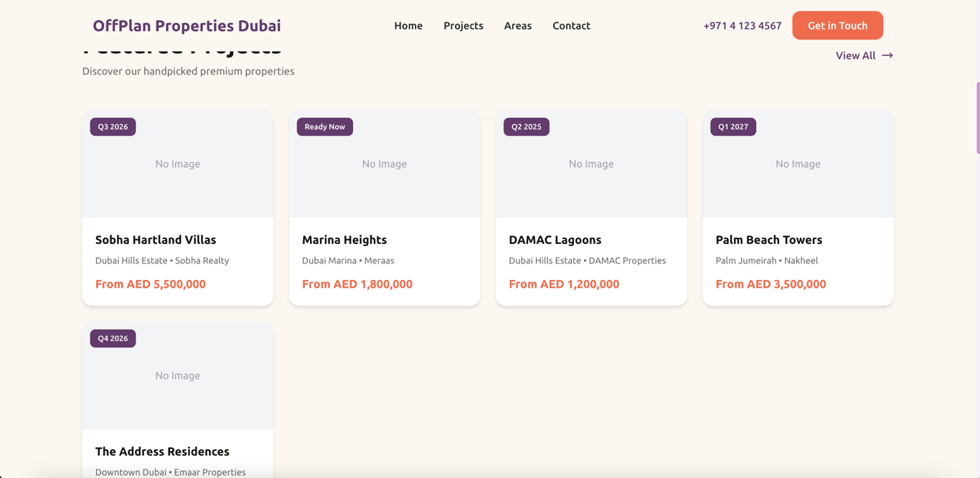Viewport: 980px width, 478px height.
Task: Open the Areas navigation link
Action: (x=517, y=26)
